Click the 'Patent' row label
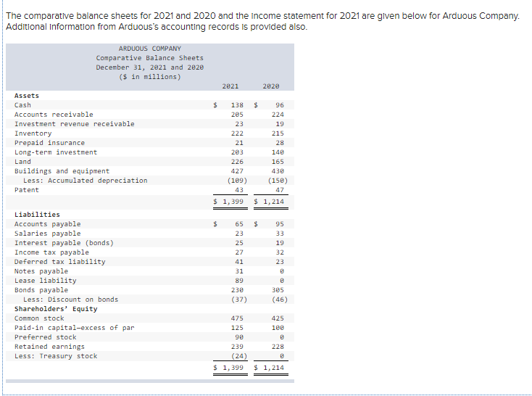Image resolution: width=532 pixels, height=396 pixels. coord(27,190)
